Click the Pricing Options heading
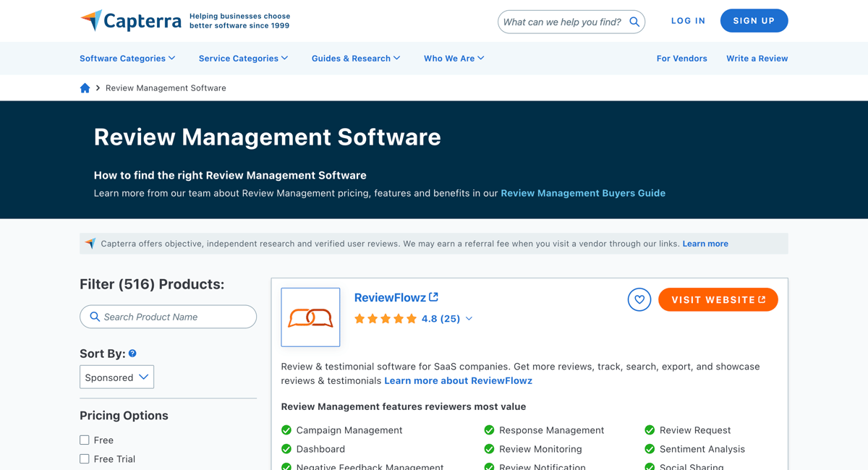This screenshot has height=470, width=868. pyautogui.click(x=124, y=416)
